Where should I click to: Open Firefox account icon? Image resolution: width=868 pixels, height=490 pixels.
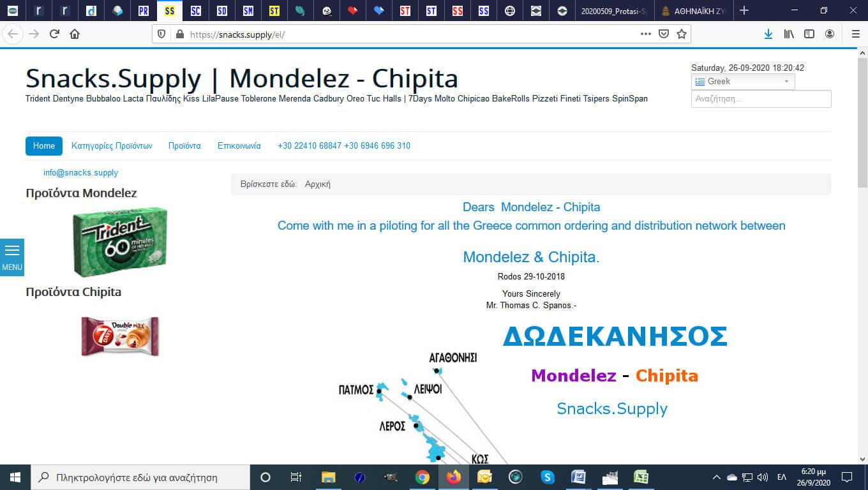(x=830, y=34)
